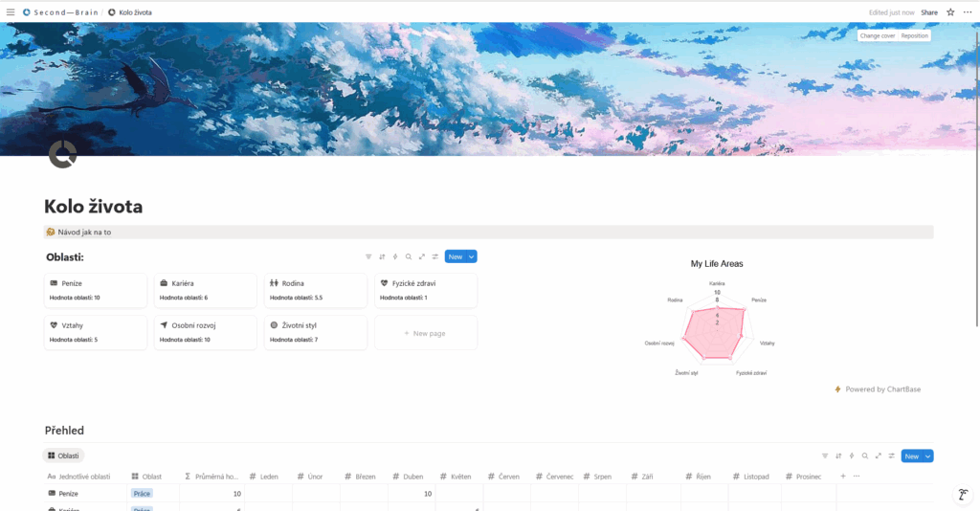The width and height of the screenshot is (980, 511).
Task: Open dropdown arrow beside Přehled New button
Action: pyautogui.click(x=927, y=456)
